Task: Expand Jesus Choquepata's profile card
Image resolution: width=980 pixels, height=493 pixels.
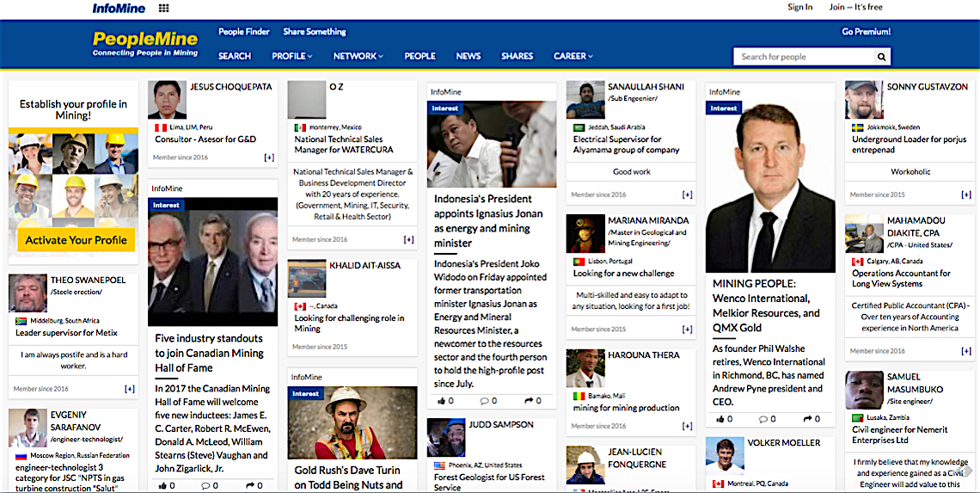Action: coord(269,157)
